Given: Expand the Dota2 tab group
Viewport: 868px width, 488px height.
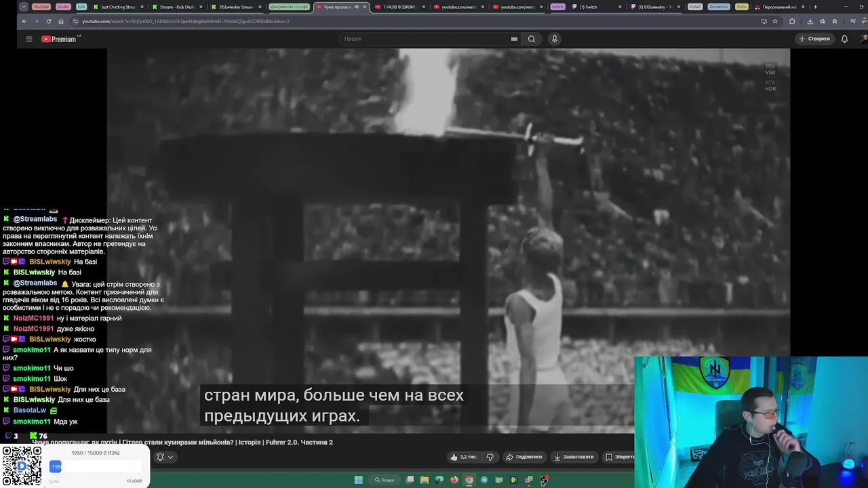Looking at the screenshot, I should tap(695, 7).
